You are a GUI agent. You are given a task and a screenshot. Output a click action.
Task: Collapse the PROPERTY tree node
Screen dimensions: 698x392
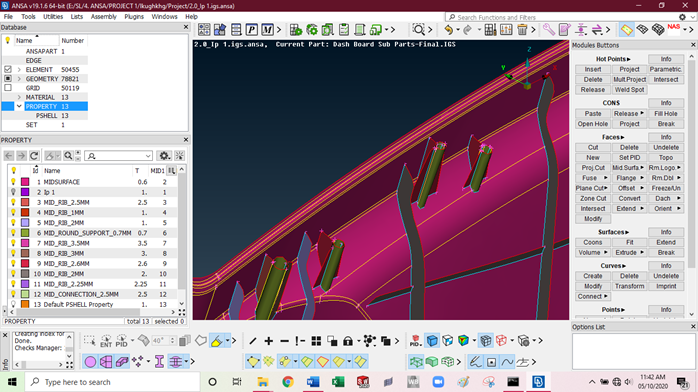tap(19, 106)
